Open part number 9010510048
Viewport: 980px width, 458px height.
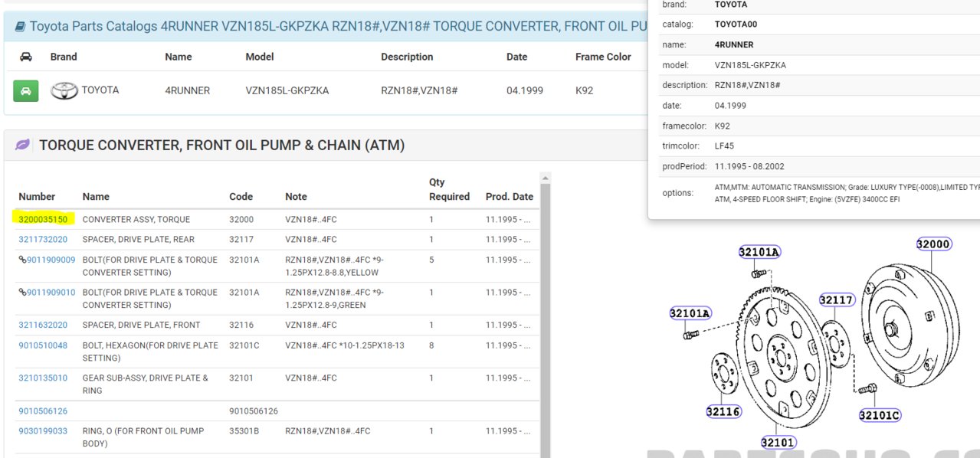click(43, 345)
